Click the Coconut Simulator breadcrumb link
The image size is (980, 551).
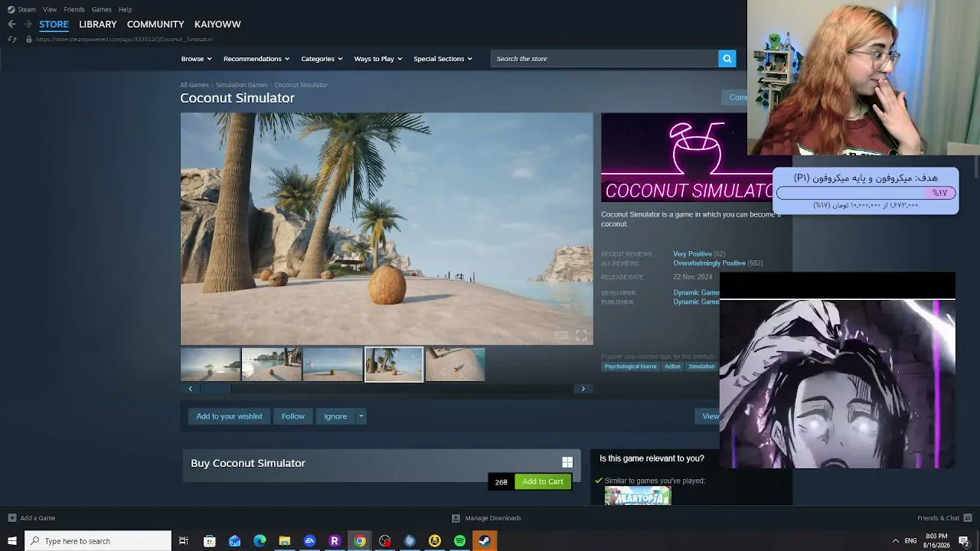[301, 85]
